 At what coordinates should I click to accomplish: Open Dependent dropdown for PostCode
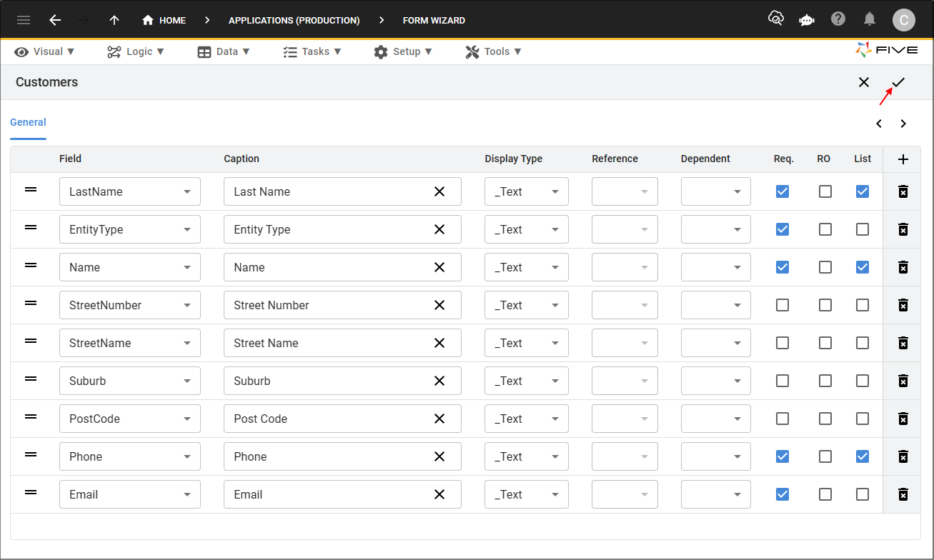click(716, 419)
